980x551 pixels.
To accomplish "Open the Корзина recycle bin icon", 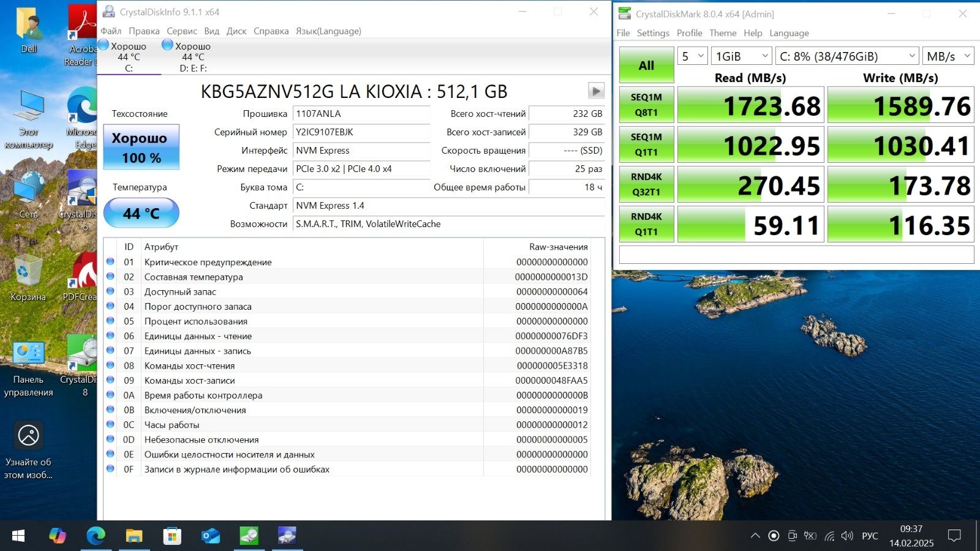I will 28,277.
